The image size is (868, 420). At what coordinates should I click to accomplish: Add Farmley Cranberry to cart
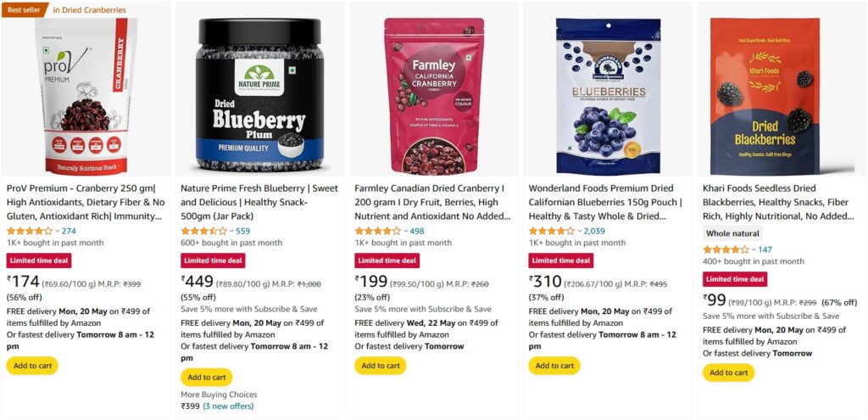click(381, 366)
